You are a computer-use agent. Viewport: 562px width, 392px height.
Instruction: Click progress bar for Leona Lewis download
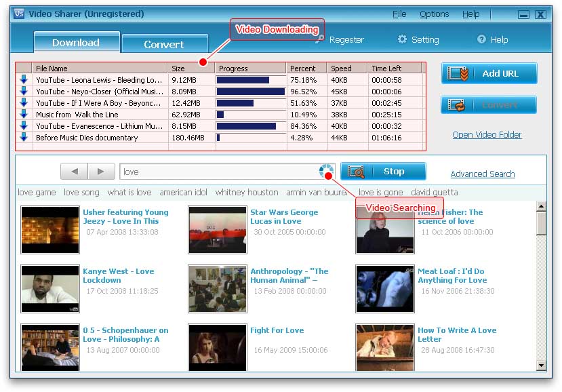tap(251, 79)
